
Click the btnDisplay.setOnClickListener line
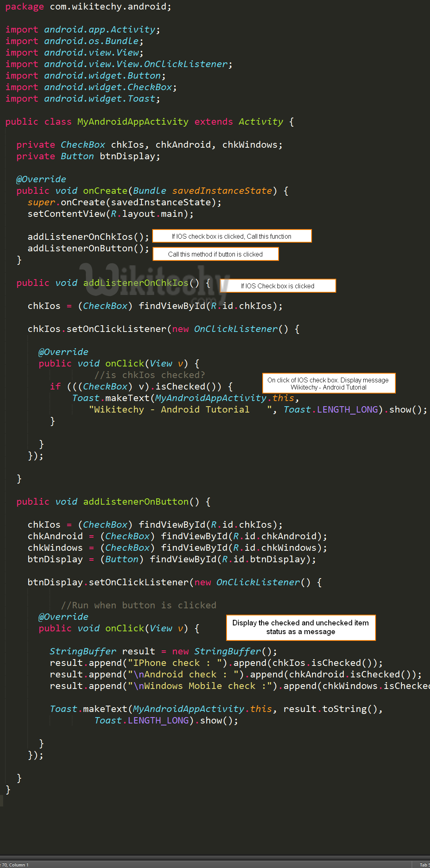pos(174,583)
